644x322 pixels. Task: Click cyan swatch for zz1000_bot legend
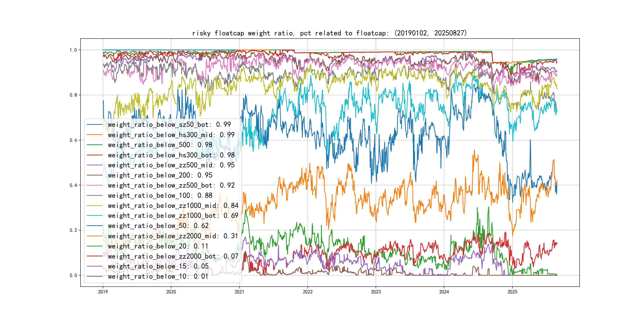(x=94, y=215)
